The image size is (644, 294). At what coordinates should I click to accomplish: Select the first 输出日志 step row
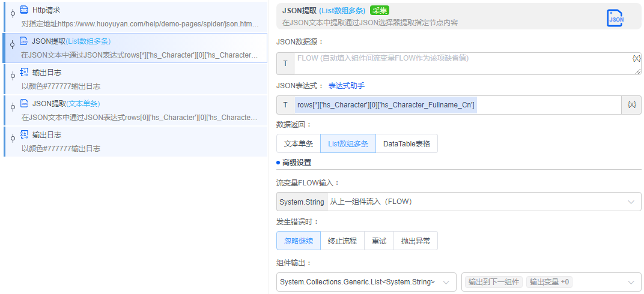coord(136,79)
